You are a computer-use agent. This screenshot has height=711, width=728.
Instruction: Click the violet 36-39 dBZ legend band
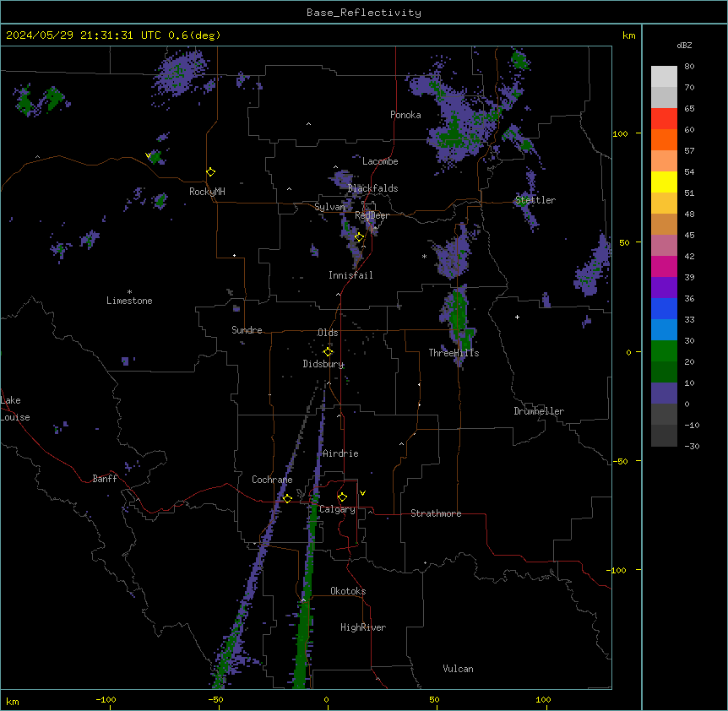pos(664,288)
